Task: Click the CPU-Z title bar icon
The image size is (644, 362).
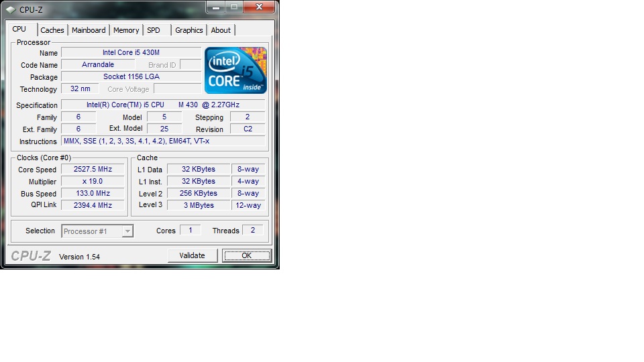Action: [11, 9]
